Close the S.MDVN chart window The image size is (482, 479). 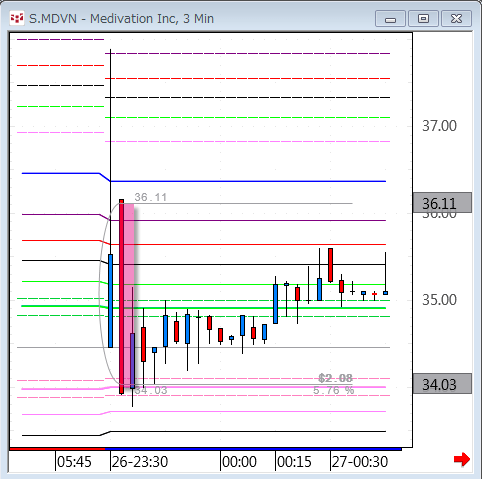tap(456, 18)
